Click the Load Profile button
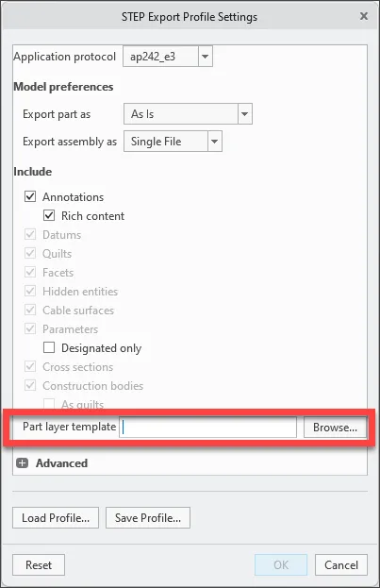Viewport: 380px width, 588px height. coord(56,518)
